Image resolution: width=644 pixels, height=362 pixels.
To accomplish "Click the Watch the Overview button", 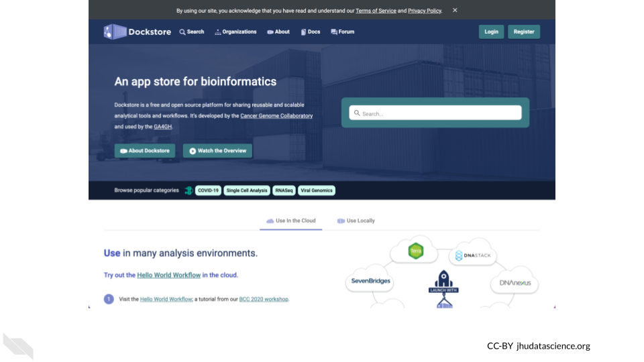I will pyautogui.click(x=217, y=151).
